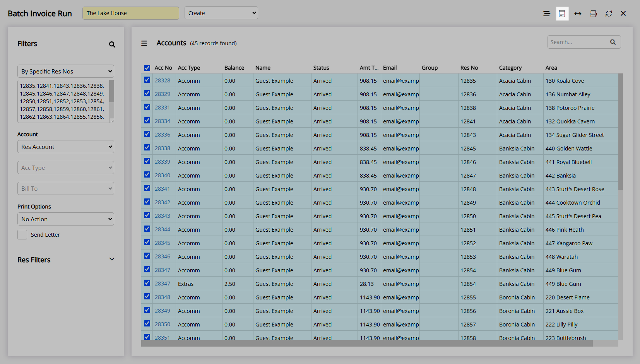Sort by the Res No column header
This screenshot has height=364, width=640.
469,68
